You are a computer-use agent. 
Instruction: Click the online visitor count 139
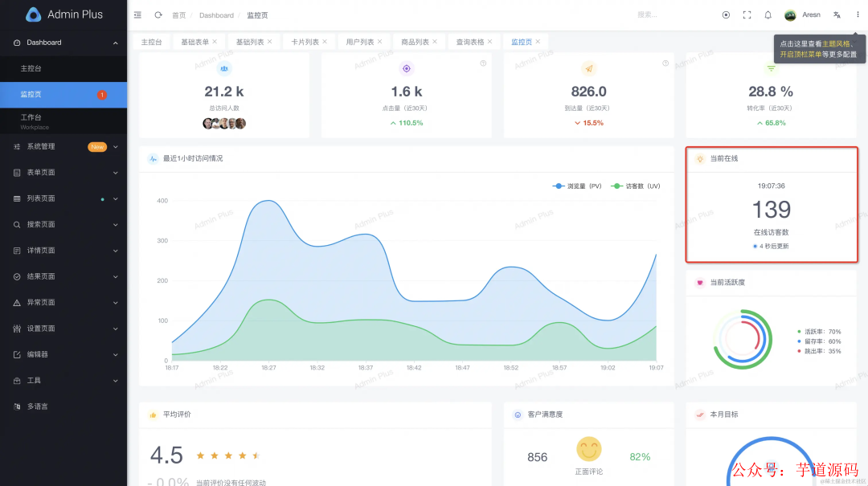tap(771, 210)
